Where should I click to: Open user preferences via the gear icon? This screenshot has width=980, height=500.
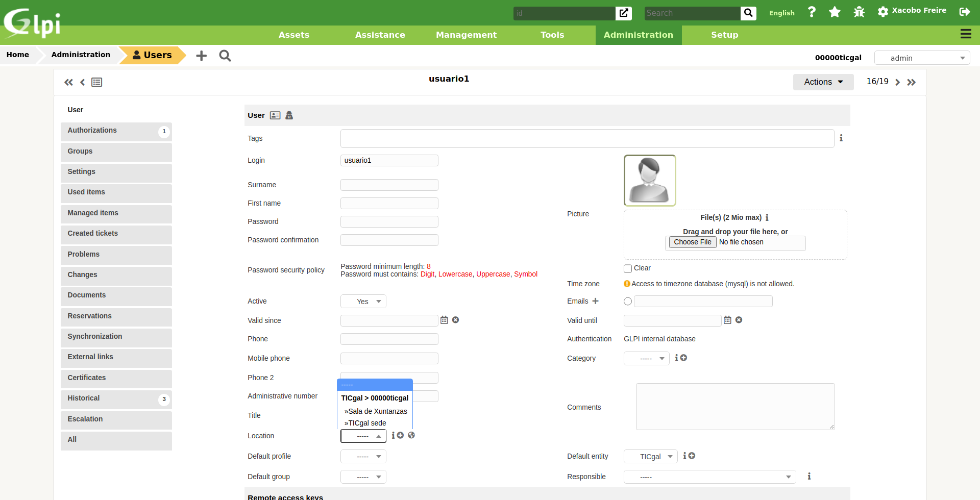(883, 11)
